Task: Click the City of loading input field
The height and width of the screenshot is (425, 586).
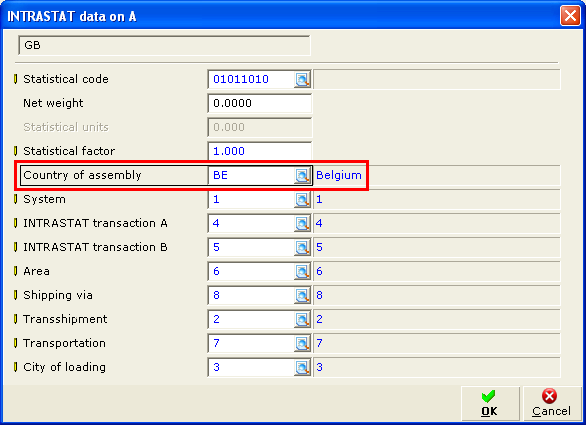Action: [251, 367]
